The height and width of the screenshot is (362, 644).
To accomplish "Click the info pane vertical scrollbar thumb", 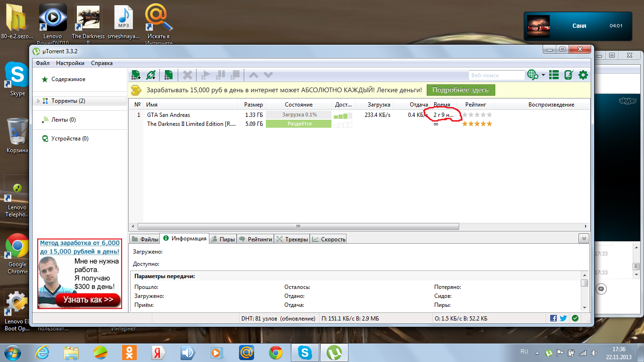I will click(x=585, y=283).
